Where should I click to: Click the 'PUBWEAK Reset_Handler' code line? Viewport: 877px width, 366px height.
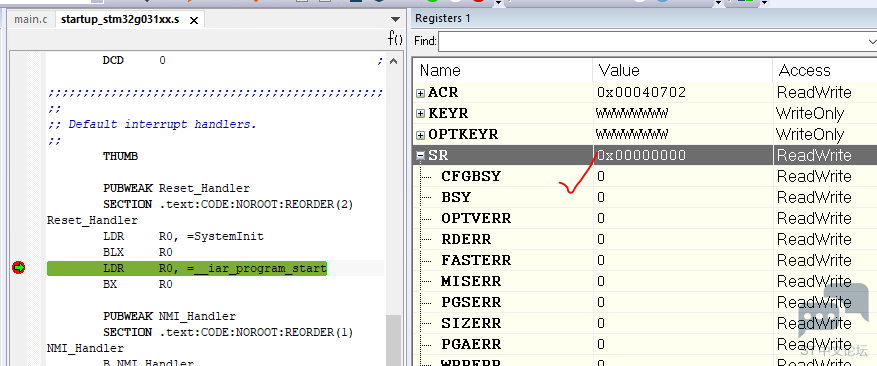(x=176, y=189)
